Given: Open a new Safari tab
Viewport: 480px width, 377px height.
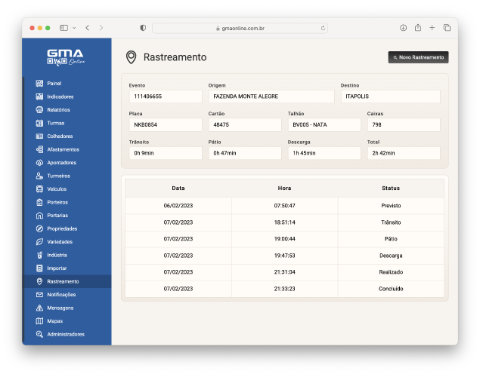Looking at the screenshot, I should point(432,28).
